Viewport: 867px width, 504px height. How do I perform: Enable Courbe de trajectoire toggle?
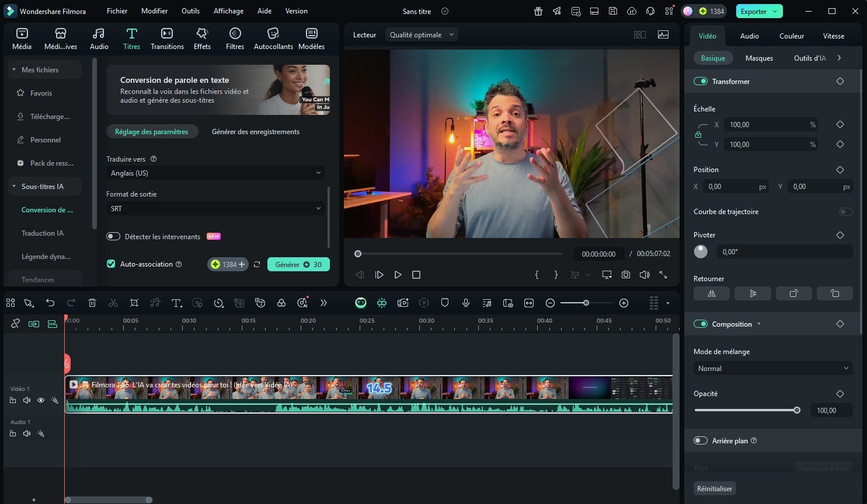point(845,211)
